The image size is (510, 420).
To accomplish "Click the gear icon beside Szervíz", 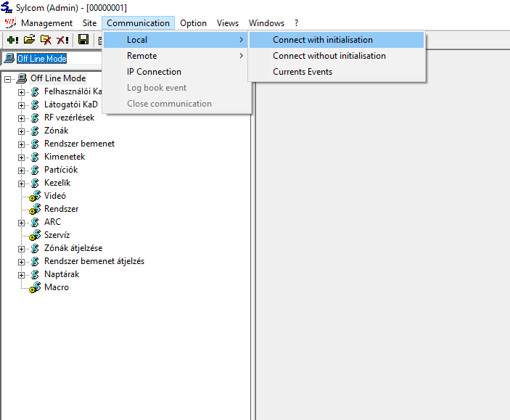I will pyautogui.click(x=35, y=235).
